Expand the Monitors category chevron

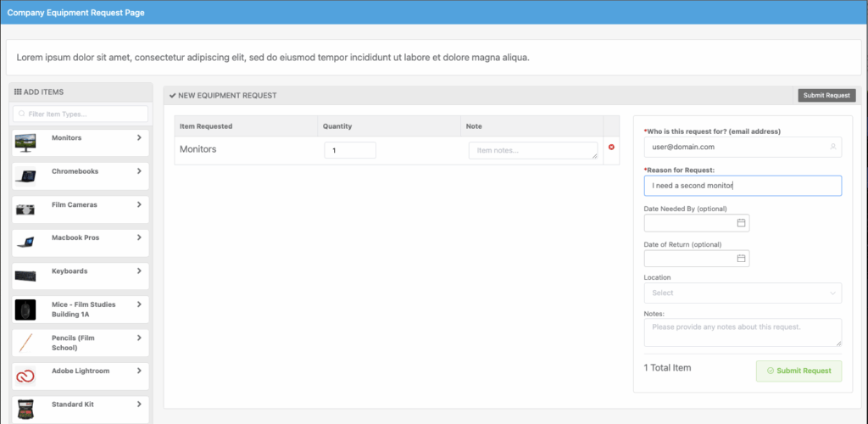[139, 137]
